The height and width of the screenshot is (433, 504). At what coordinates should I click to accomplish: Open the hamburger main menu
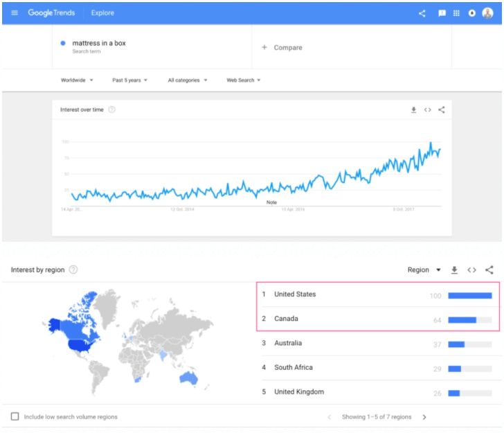point(15,13)
